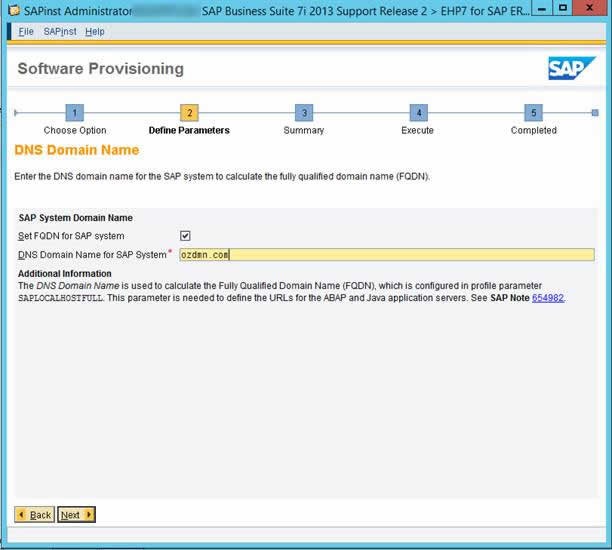The image size is (612, 550).
Task: Select step 4 Execute marker
Action: 418,113
